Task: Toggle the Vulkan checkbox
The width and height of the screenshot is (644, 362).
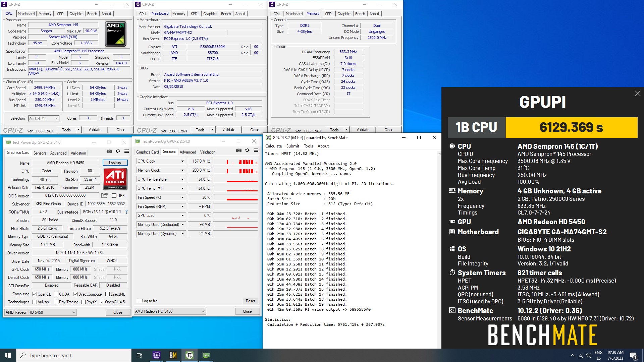Action: pyautogui.click(x=35, y=302)
